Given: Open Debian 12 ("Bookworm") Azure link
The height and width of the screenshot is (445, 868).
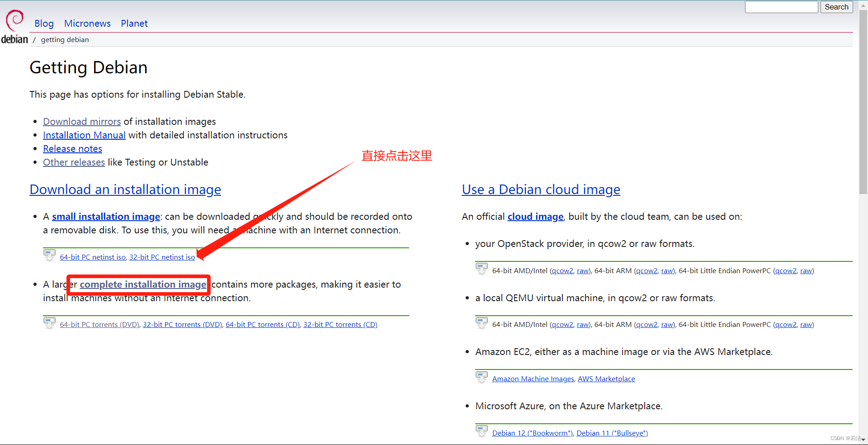Looking at the screenshot, I should click(532, 433).
